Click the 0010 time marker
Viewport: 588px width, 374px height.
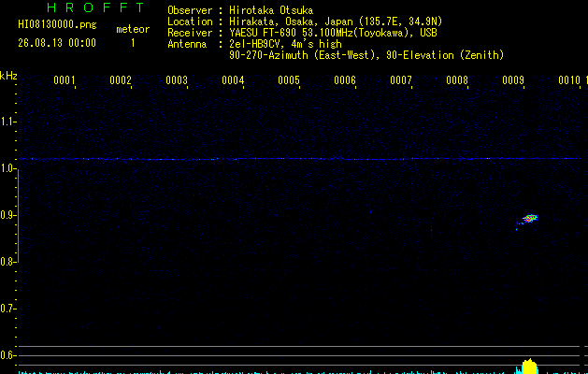click(569, 79)
